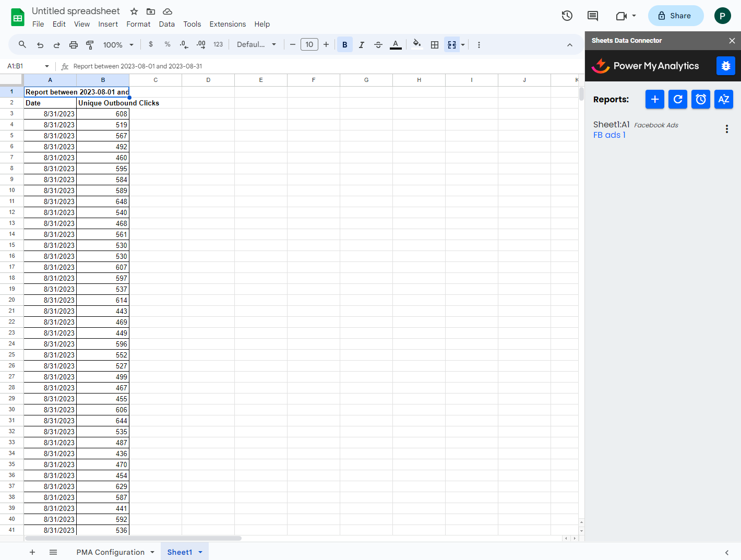Viewport: 741px width, 560px height.
Task: Click the bug report icon
Action: (x=725, y=66)
